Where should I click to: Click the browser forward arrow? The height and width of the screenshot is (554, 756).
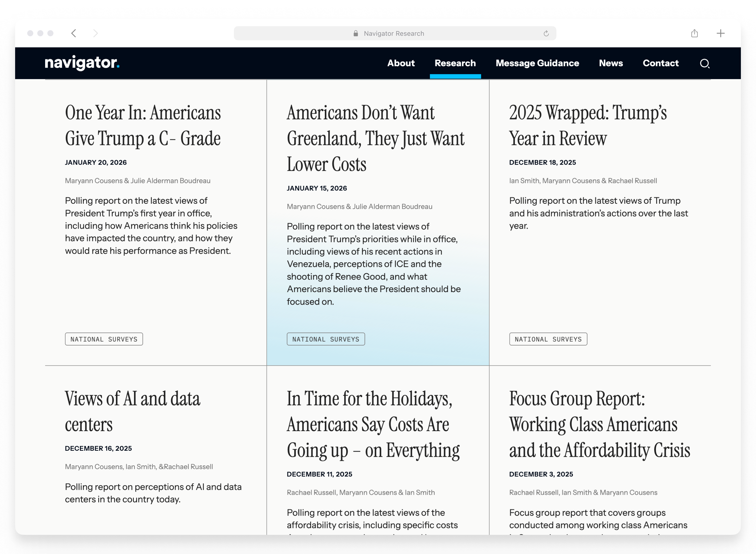(x=96, y=33)
